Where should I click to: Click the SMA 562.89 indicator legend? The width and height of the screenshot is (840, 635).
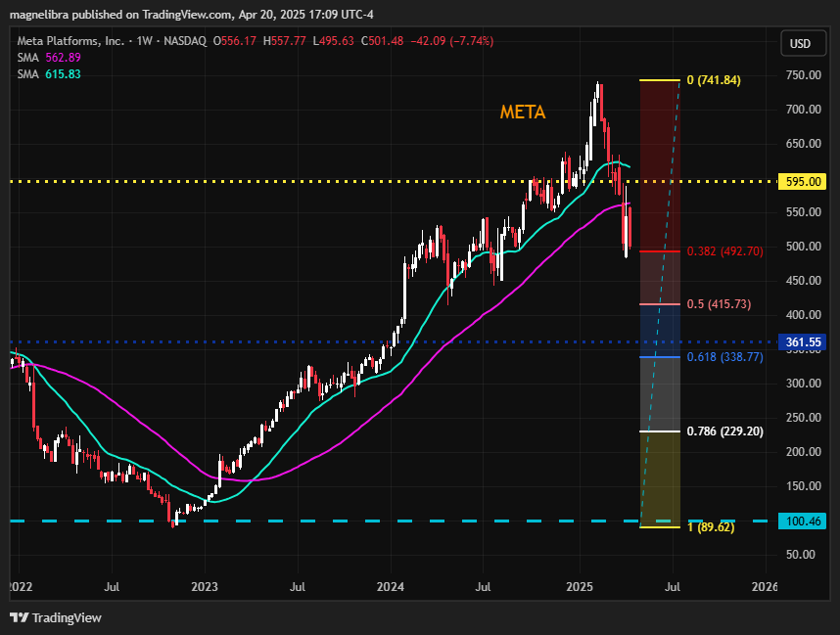(49, 58)
